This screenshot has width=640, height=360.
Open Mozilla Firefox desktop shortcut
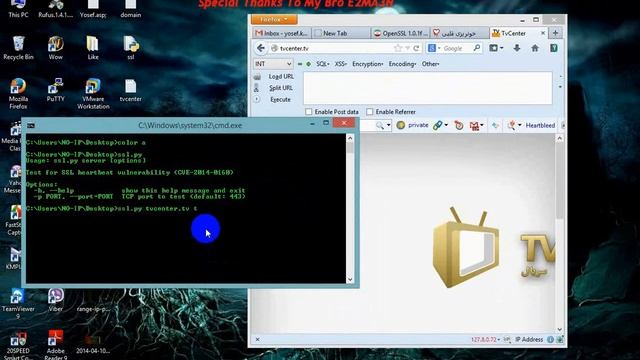[18, 94]
